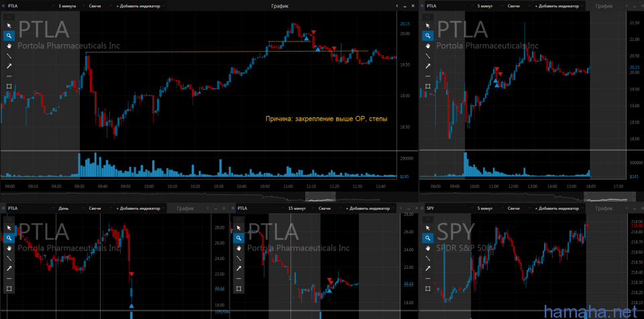
Task: Select the horizontal line tool on the 15 минут chart
Action: (239, 278)
